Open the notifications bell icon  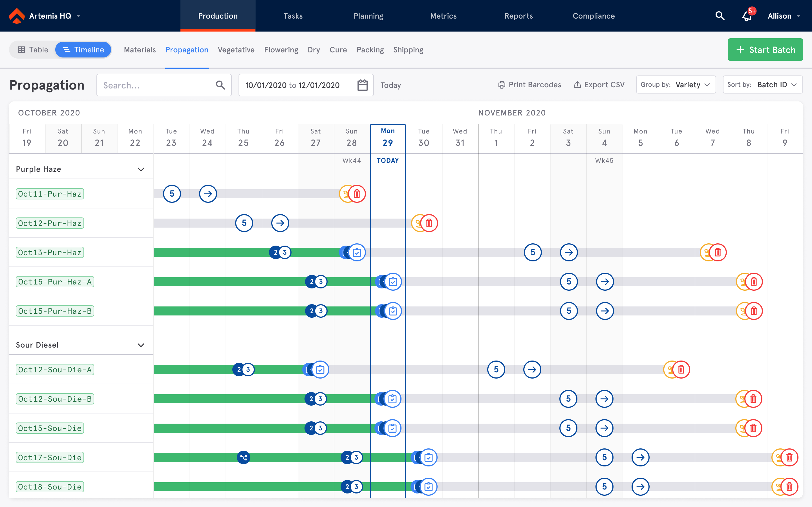(747, 16)
